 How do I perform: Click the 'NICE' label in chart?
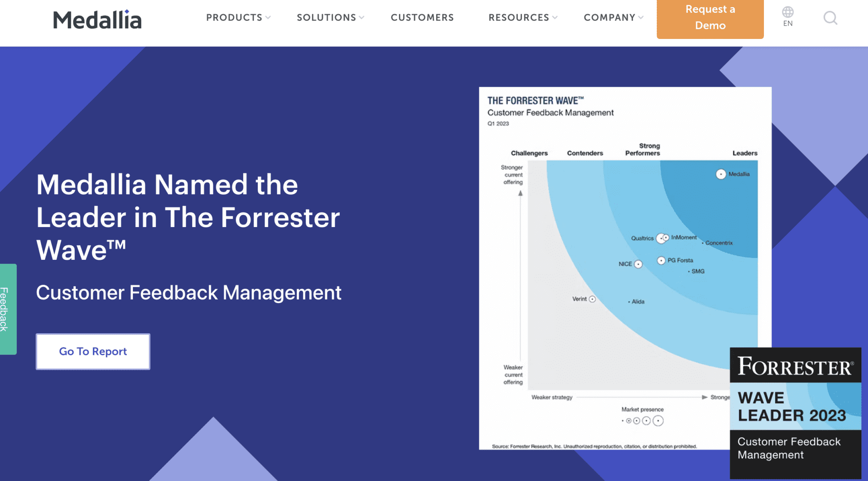click(625, 264)
